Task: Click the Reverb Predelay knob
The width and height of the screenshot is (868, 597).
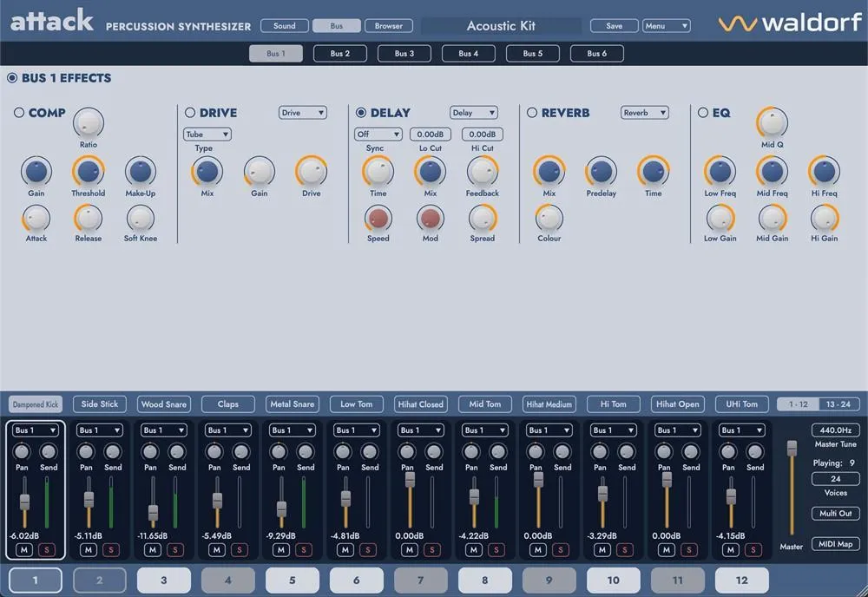Action: [601, 171]
